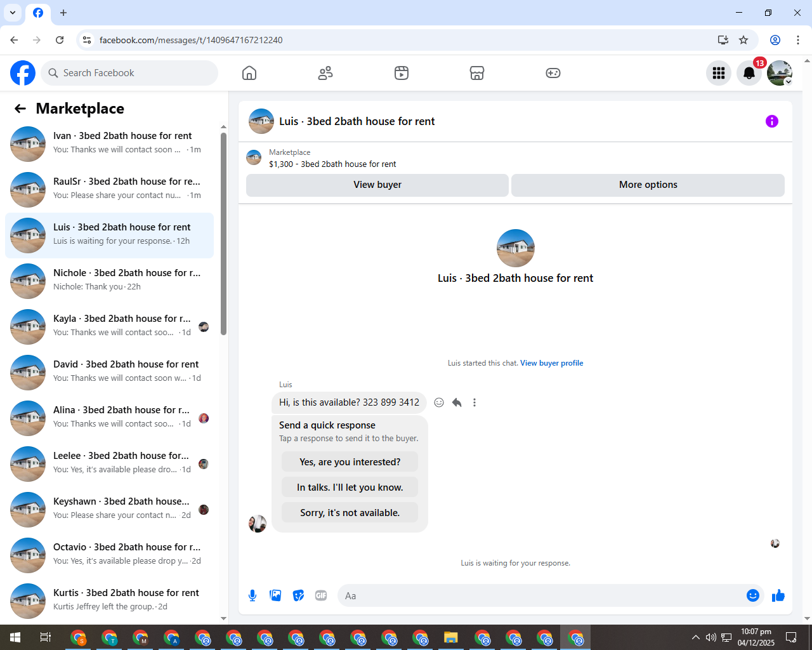Open Nichole's conversation

109,281
